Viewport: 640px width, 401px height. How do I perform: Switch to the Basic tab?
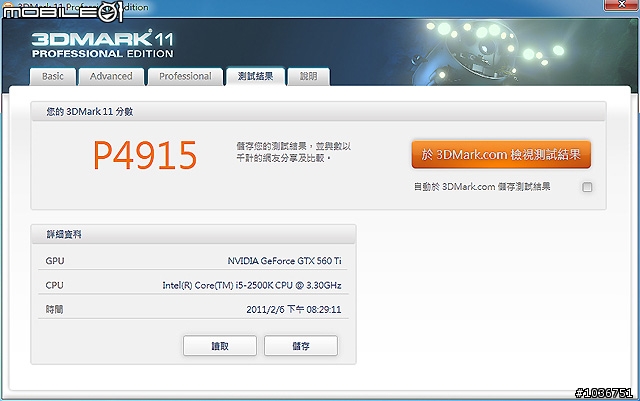click(53, 76)
